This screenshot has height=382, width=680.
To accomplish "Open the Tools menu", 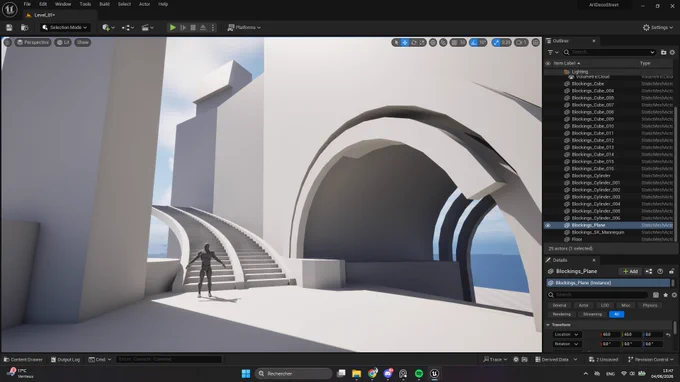I will pos(85,4).
